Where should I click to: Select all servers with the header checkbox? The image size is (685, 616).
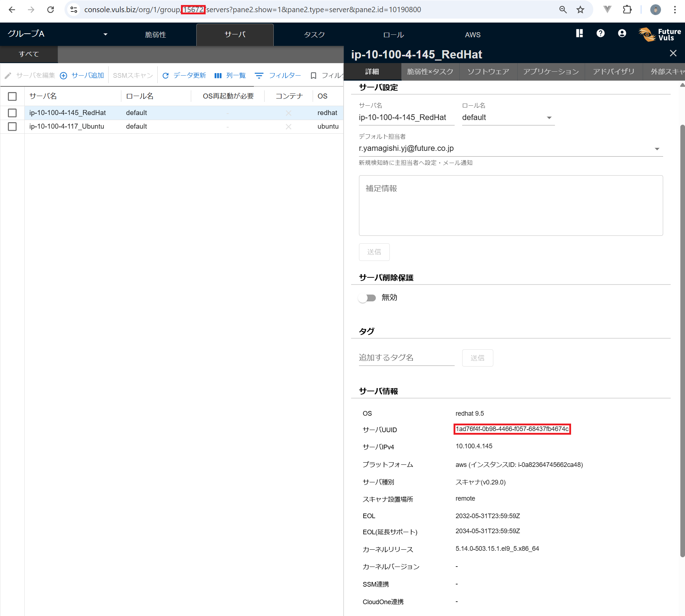tap(12, 96)
